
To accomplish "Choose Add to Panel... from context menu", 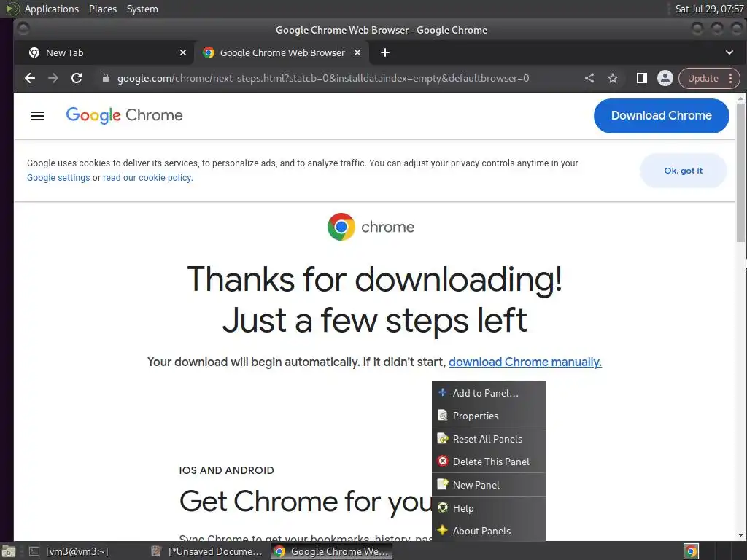I will 489,393.
